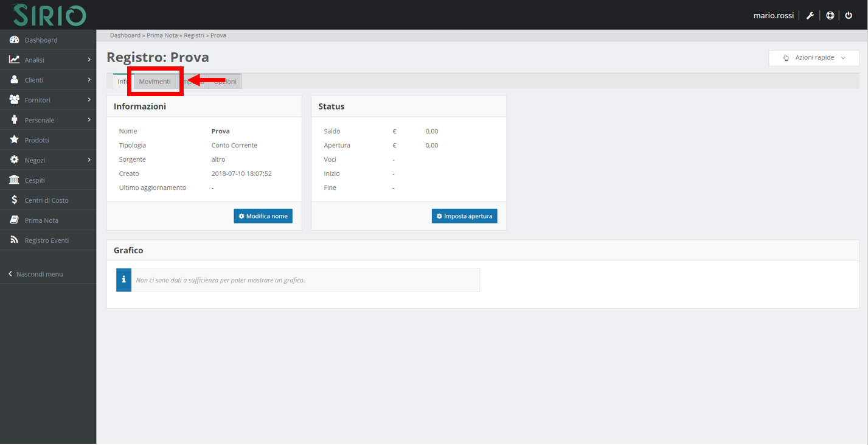This screenshot has width=868, height=445.
Task: Collapse sidebar with Nascondi menu
Action: point(35,275)
